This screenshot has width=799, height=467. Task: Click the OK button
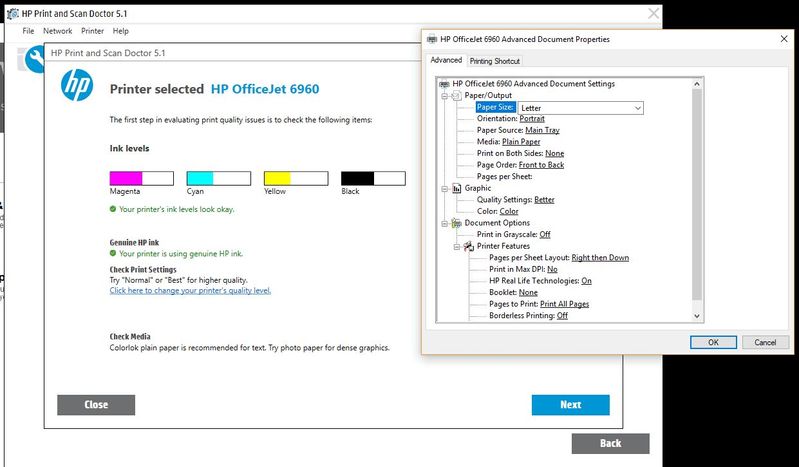coord(713,343)
